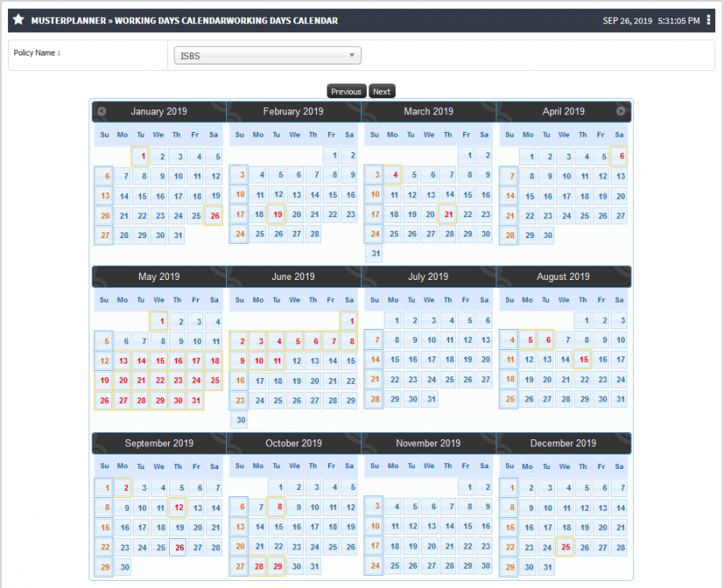The width and height of the screenshot is (724, 588).
Task: Select August 15 highlighted date
Action: [582, 359]
